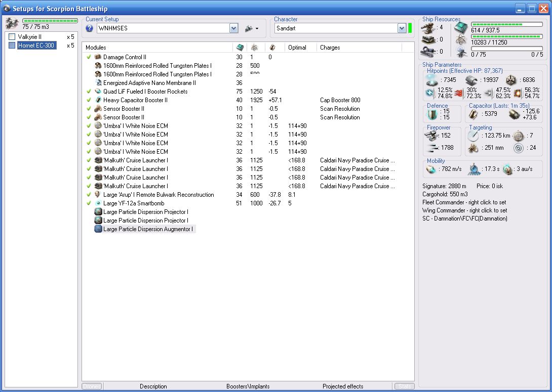The width and height of the screenshot is (552, 392).
Task: Open the Drones tab
Action: (92, 386)
